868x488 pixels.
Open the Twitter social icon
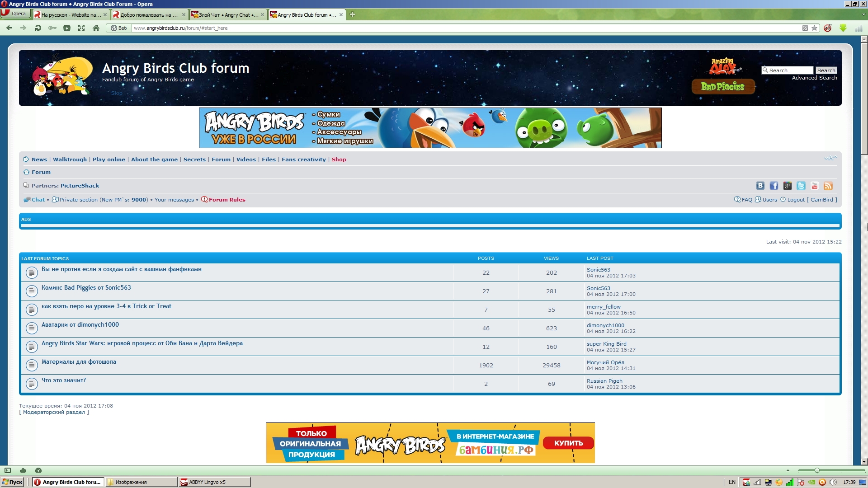point(801,186)
